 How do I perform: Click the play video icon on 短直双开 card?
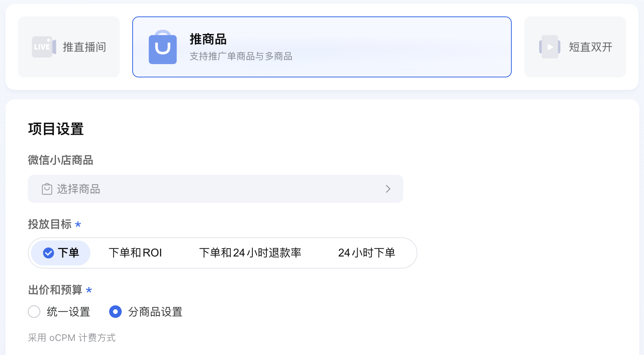click(549, 47)
